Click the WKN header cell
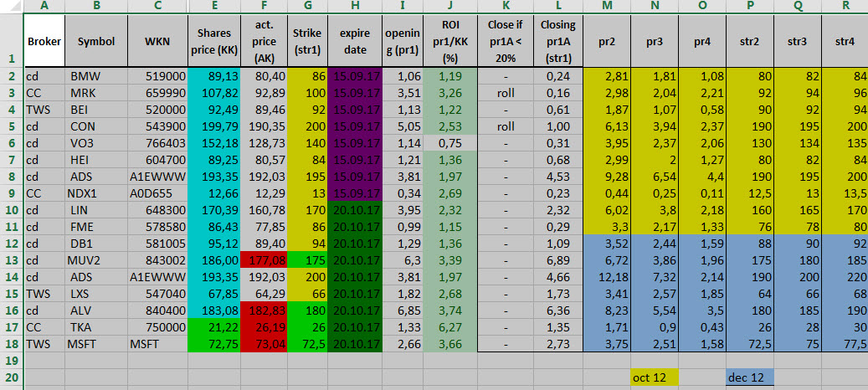The height and width of the screenshot is (390, 868). [157, 41]
